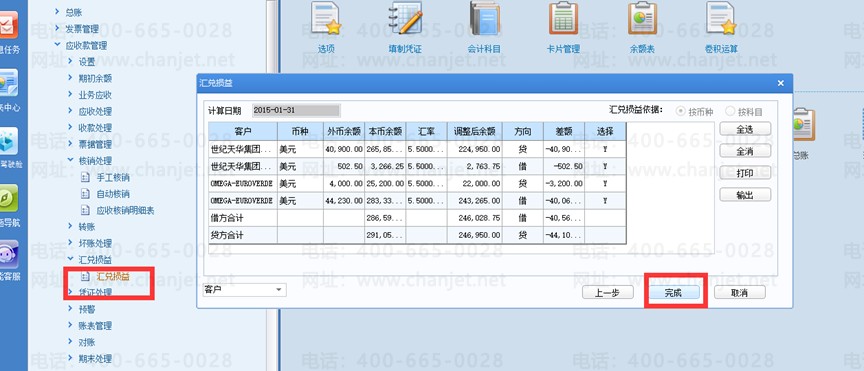
Task: Toggle selection Y for 4,000.00 row
Action: [x=605, y=183]
